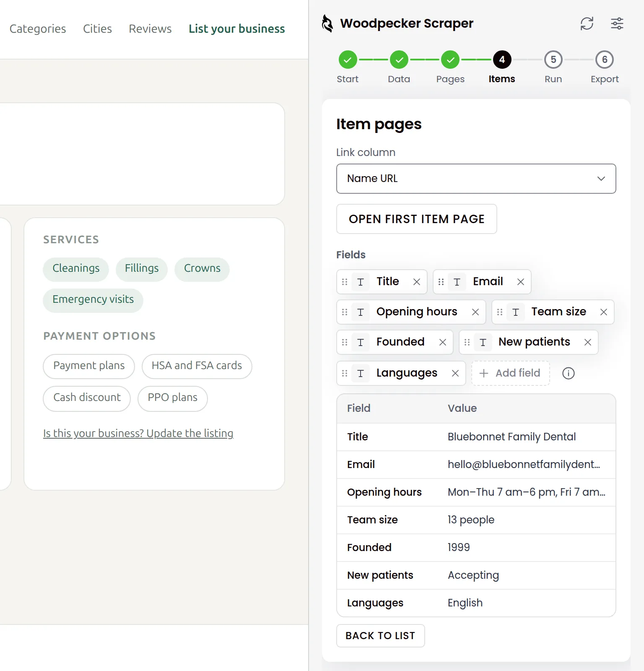Click the refresh icon in Woodpecker Scraper header

click(x=587, y=23)
